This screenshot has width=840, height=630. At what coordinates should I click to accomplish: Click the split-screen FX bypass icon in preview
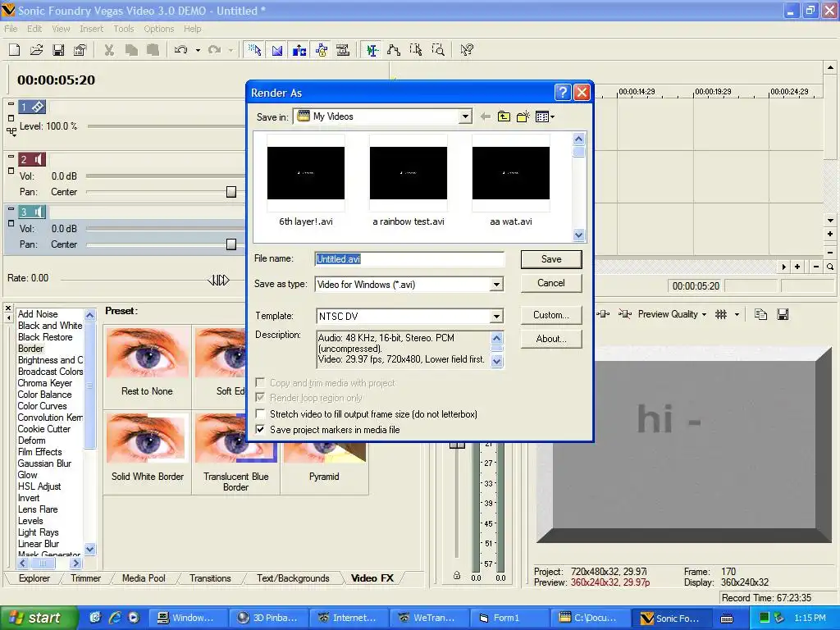[x=624, y=314]
